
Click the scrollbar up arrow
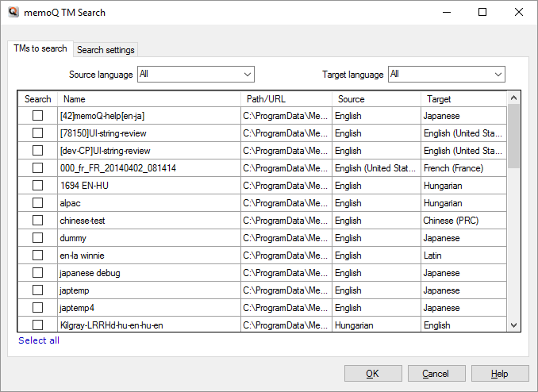(513, 98)
